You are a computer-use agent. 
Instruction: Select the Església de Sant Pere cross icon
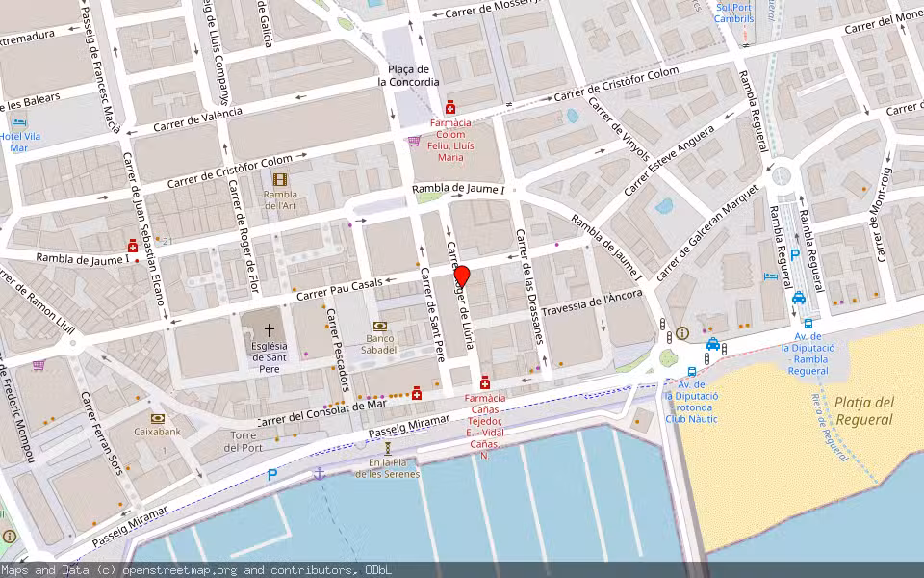(x=269, y=329)
